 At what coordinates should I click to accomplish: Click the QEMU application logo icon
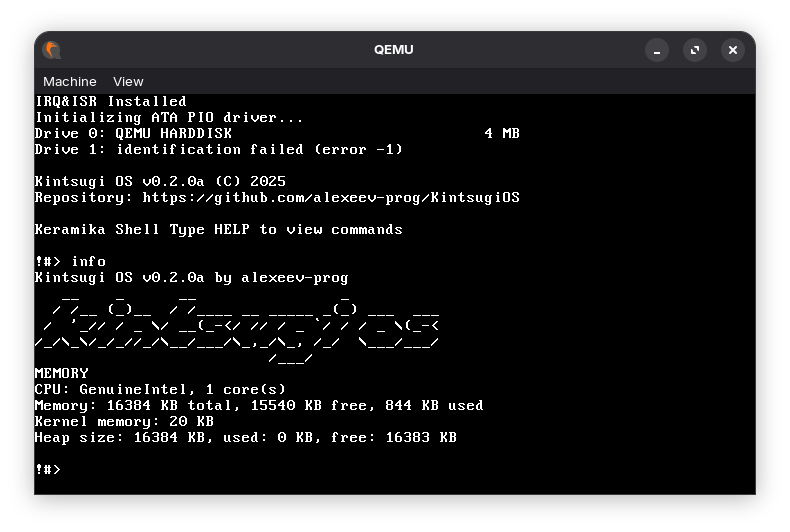point(51,50)
